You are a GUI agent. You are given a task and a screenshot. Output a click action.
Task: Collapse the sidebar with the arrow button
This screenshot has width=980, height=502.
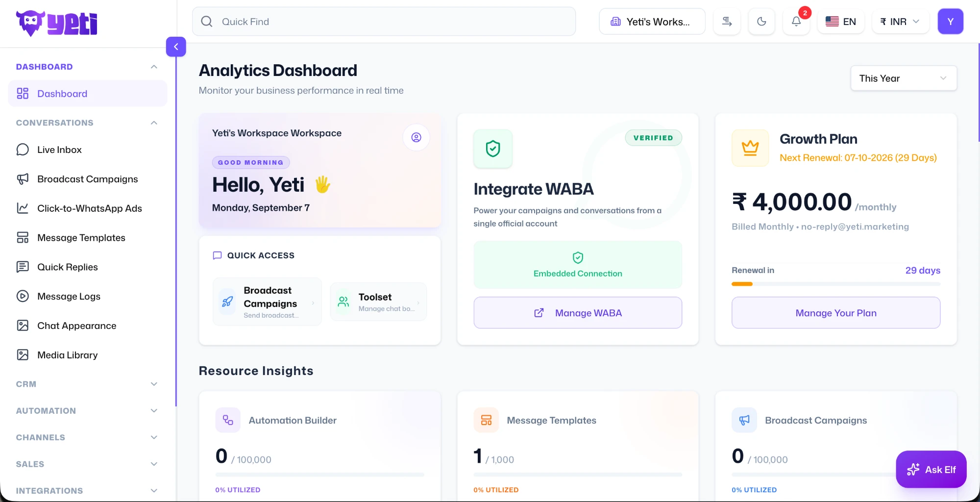pos(176,47)
